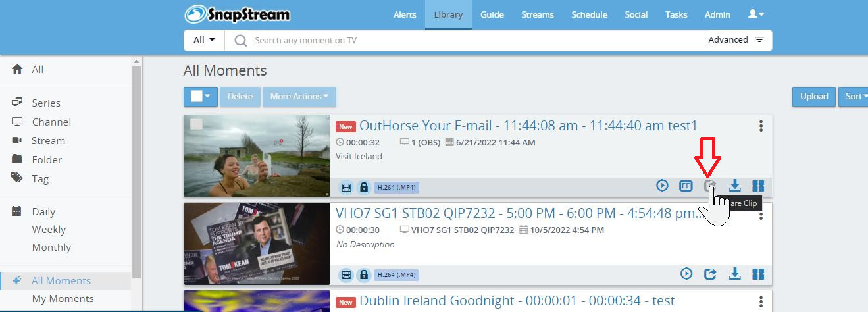868x312 pixels.
Task: Open the Social tab
Action: pos(636,14)
